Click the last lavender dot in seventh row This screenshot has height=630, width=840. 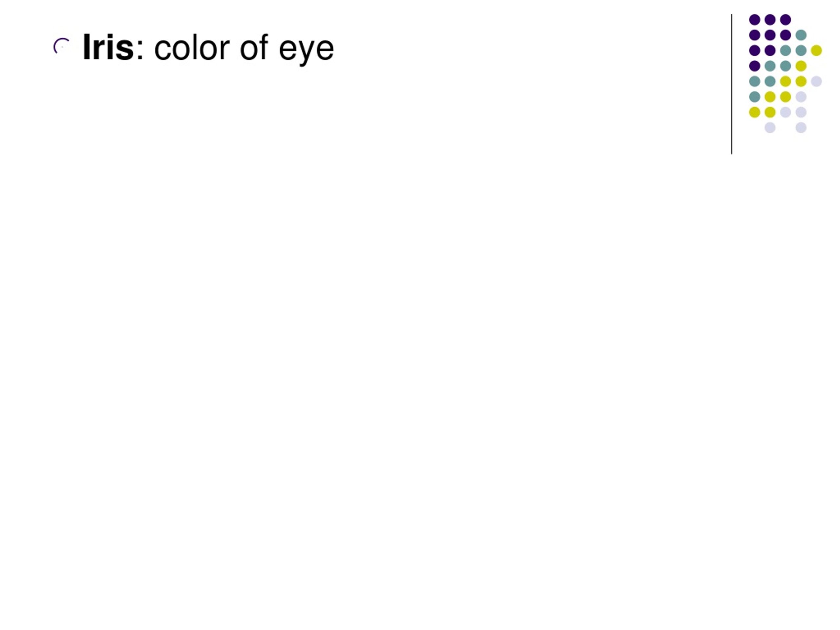coord(801,112)
